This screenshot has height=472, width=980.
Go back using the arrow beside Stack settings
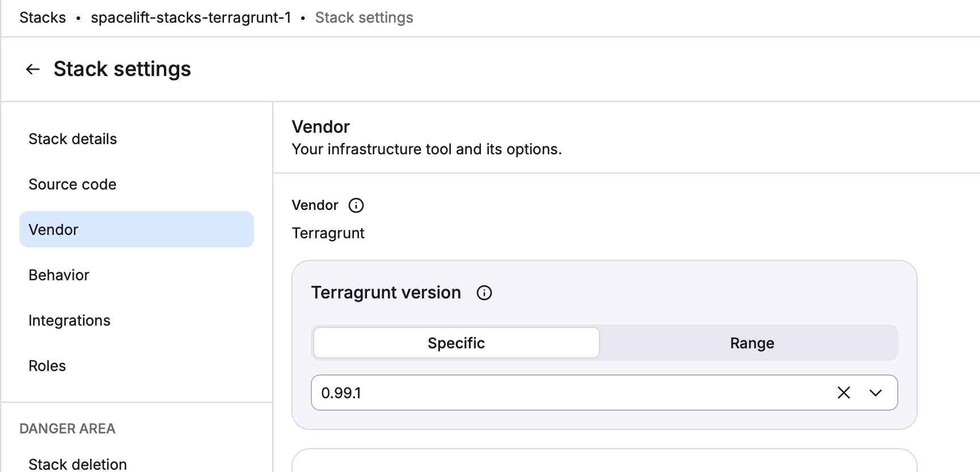(33, 69)
